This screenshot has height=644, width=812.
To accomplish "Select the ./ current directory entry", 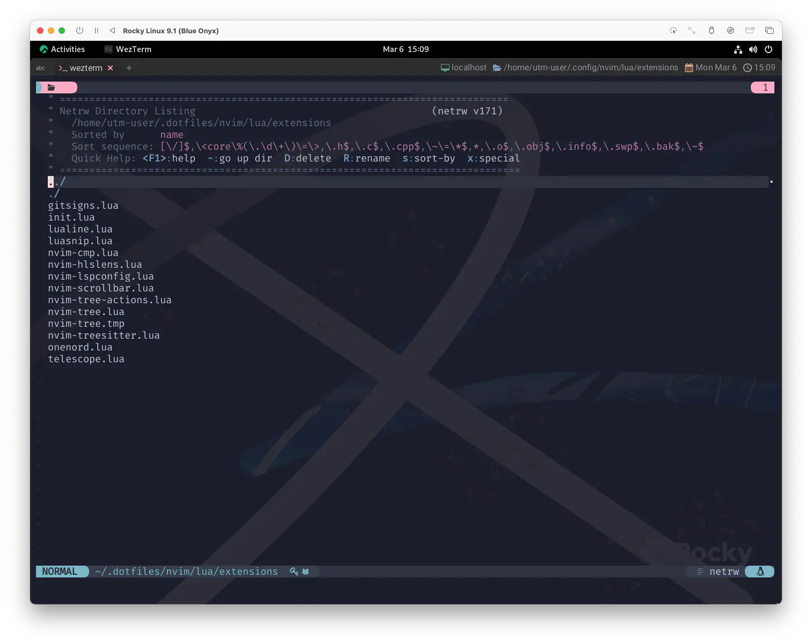I will click(54, 194).
